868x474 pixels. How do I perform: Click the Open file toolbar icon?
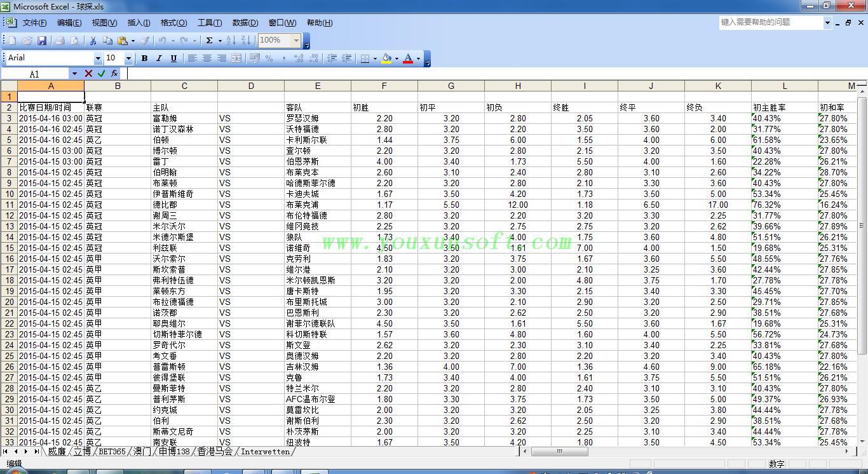coord(27,41)
